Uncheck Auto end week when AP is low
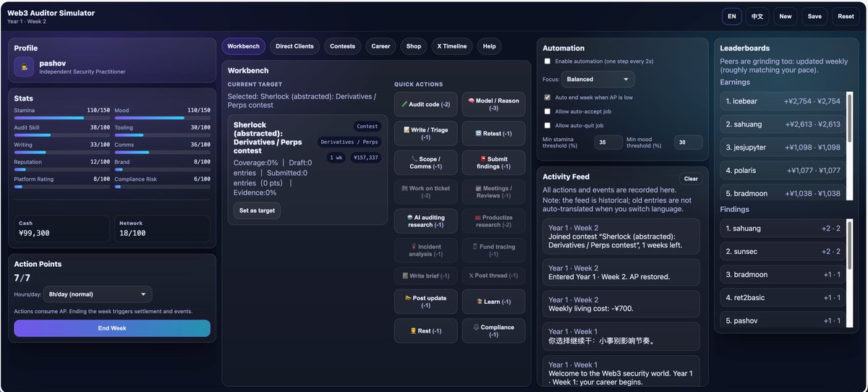This screenshot has width=868, height=392. point(548,97)
